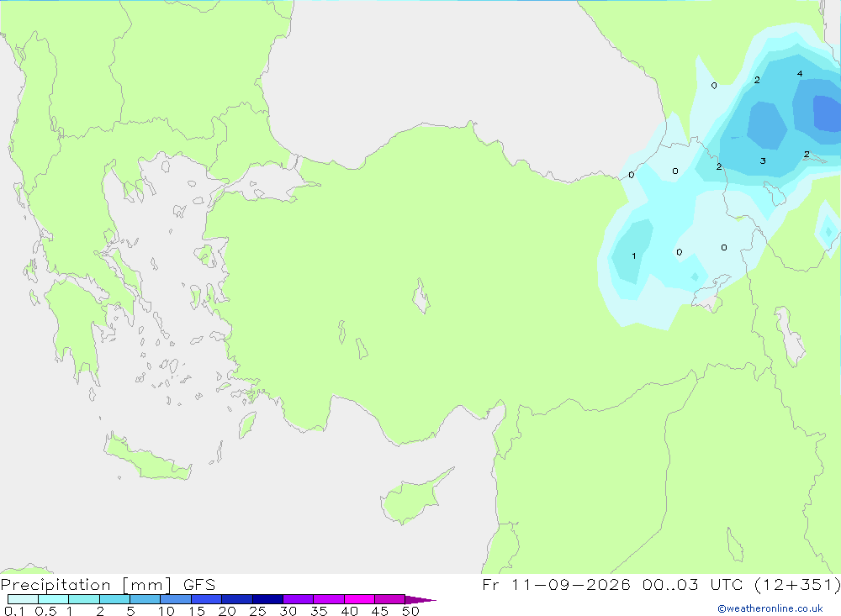Click the '4' precipitation value on map

tap(800, 74)
